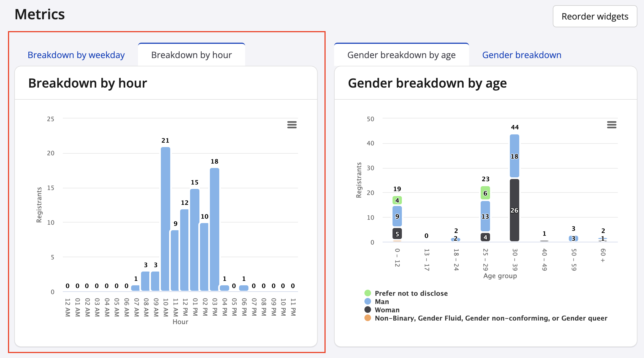Toggle the Woman legend series visibility

(x=387, y=310)
